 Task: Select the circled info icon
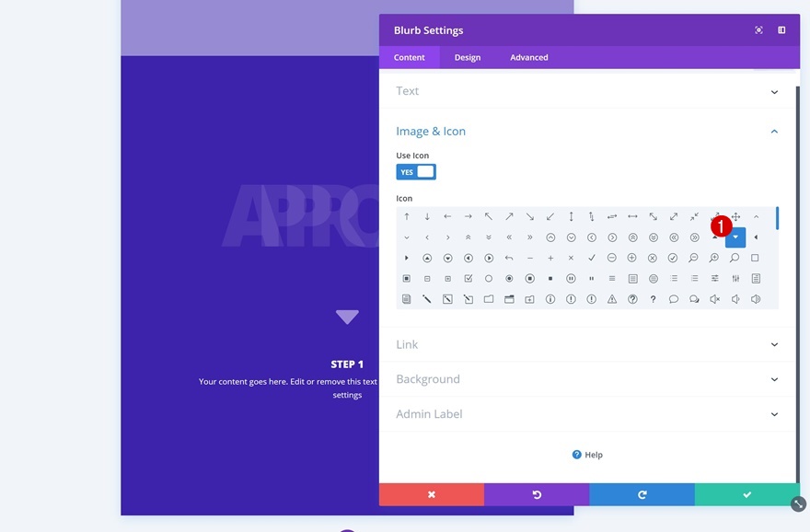pos(550,299)
